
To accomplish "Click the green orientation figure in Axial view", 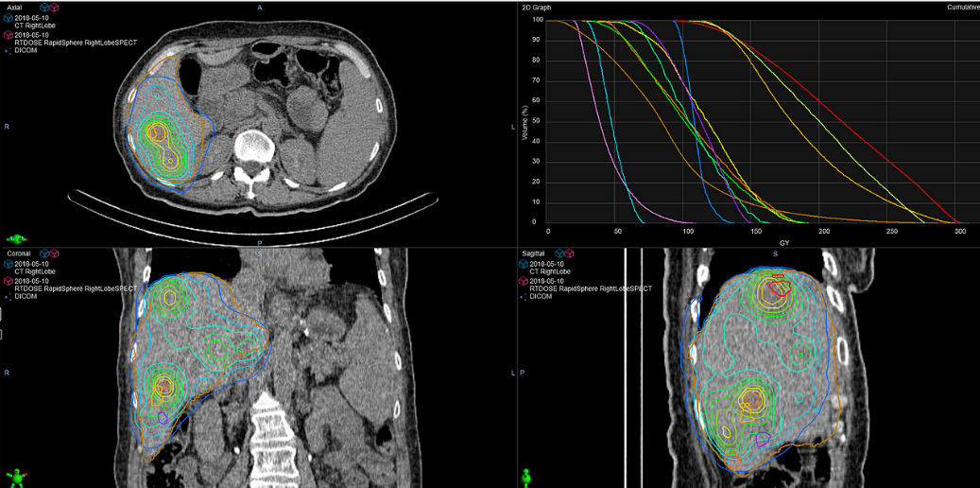I will pyautogui.click(x=16, y=238).
